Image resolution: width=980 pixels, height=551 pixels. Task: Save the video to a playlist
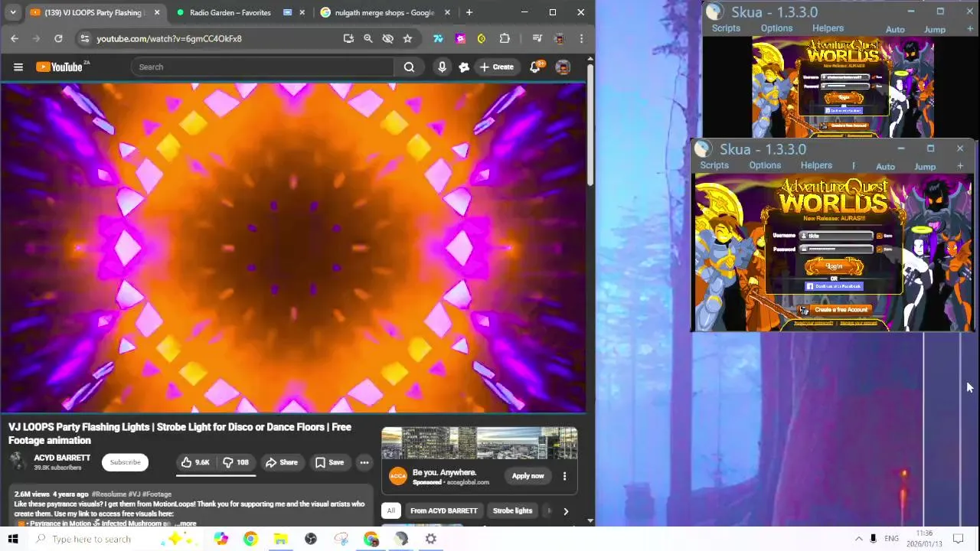click(x=330, y=462)
